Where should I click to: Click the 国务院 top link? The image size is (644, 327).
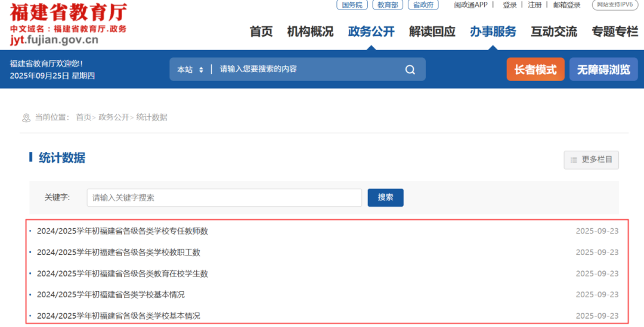(352, 5)
